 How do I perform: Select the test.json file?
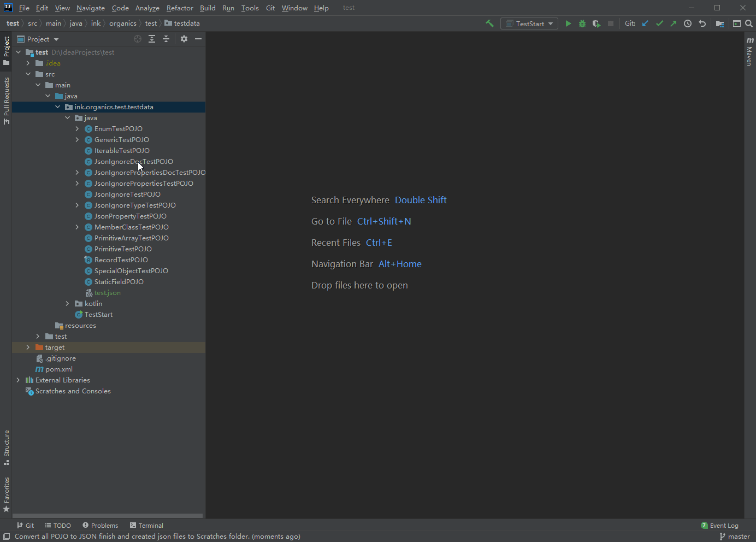(108, 292)
